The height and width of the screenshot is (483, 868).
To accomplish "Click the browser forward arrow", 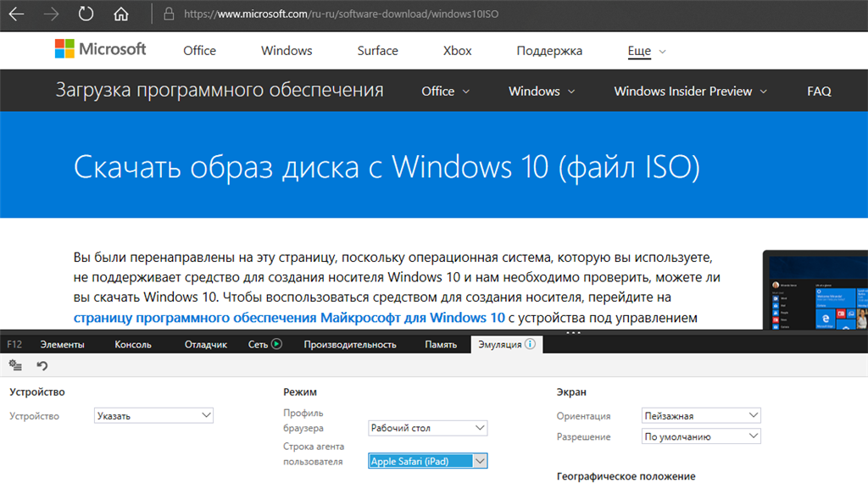I will (x=52, y=14).
